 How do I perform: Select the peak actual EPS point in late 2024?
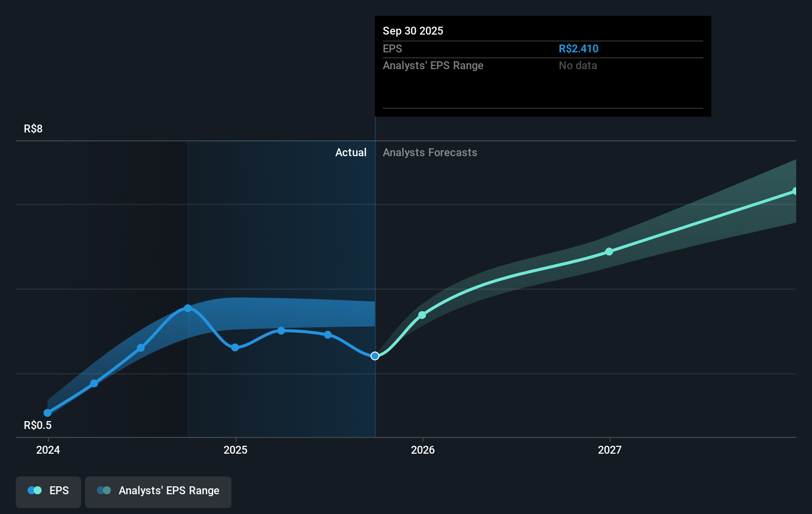click(x=188, y=308)
